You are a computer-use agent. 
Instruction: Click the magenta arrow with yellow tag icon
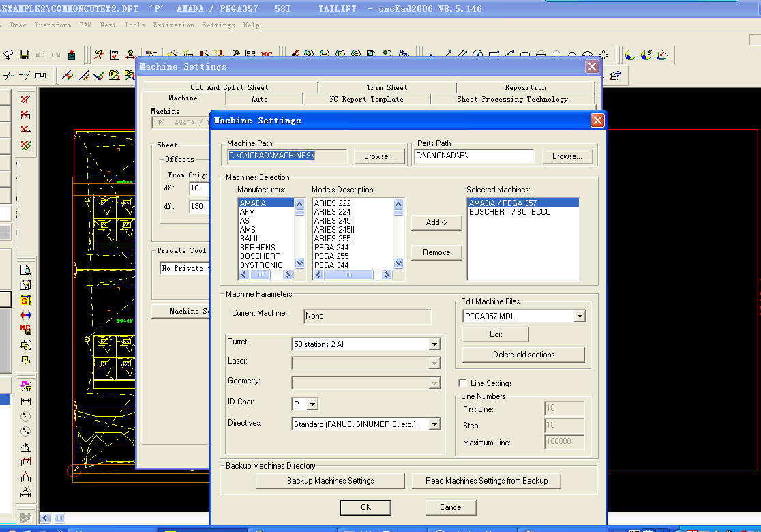pyautogui.click(x=26, y=386)
